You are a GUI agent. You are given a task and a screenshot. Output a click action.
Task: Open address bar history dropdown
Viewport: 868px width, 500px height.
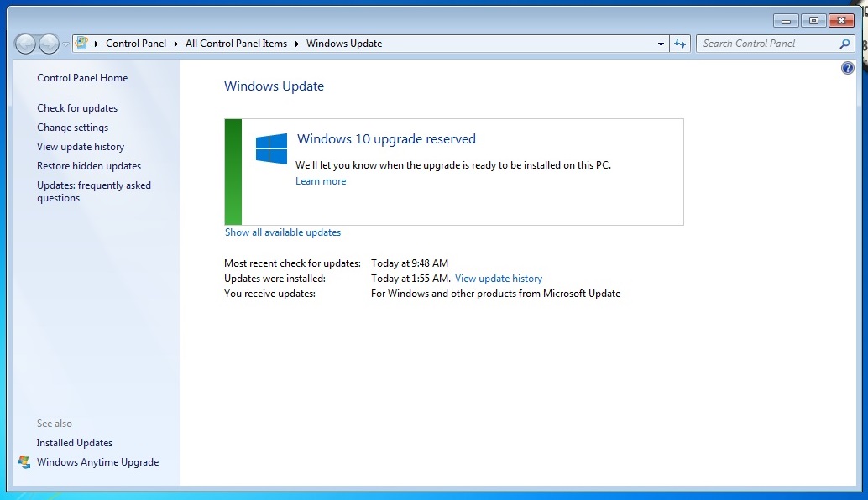[661, 44]
